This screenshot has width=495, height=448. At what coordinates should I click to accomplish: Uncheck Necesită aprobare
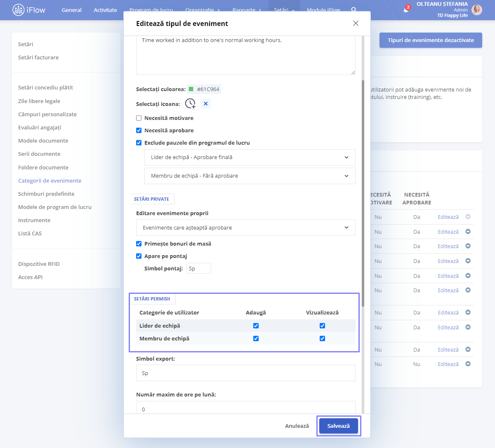click(139, 131)
